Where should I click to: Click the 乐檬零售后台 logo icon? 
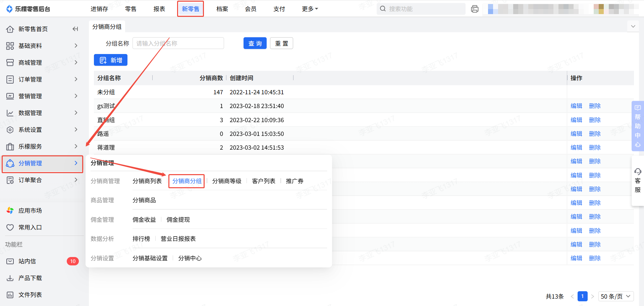(x=9, y=9)
